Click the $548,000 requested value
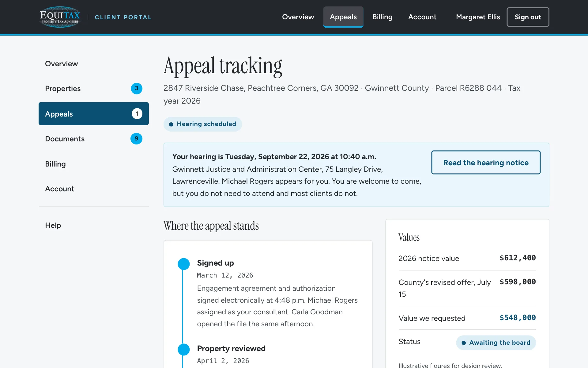588x368 pixels. coord(518,318)
